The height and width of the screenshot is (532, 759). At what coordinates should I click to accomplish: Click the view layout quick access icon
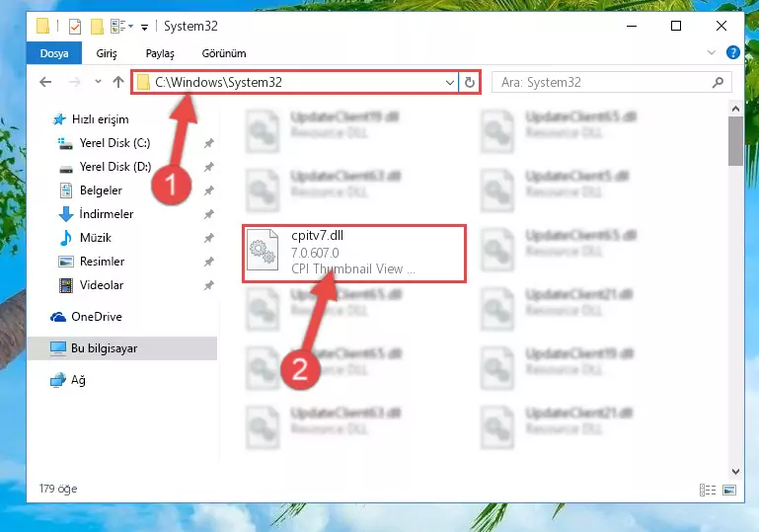(121, 26)
